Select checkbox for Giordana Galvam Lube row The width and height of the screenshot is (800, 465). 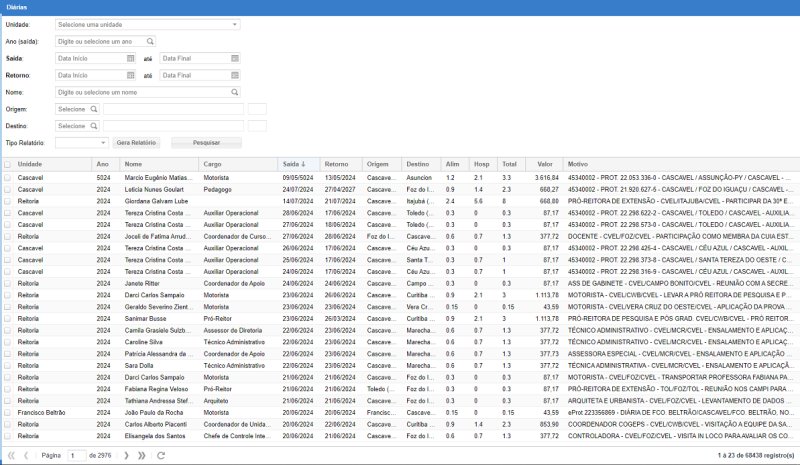click(7, 201)
